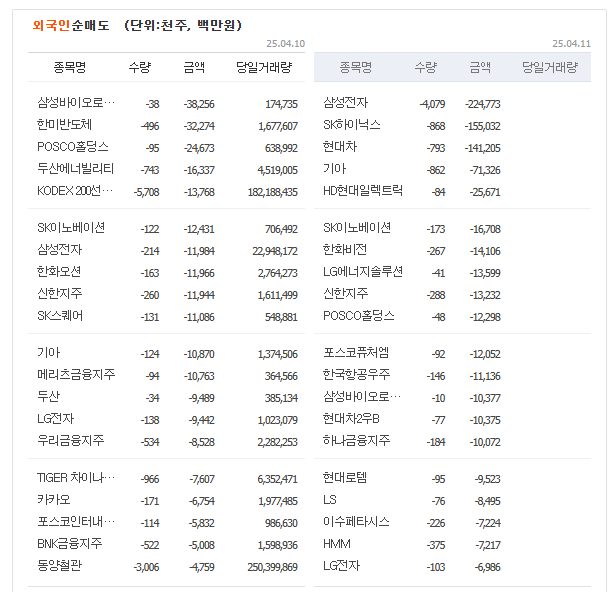The height and width of the screenshot is (604, 613).
Task: Select 금액 header in the 25.04.10 table
Action: (194, 67)
